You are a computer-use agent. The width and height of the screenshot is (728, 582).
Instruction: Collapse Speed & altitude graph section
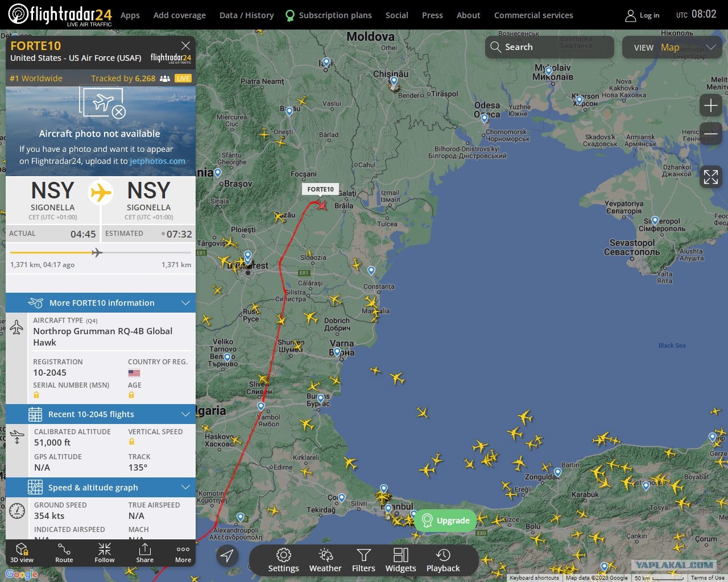(101, 488)
